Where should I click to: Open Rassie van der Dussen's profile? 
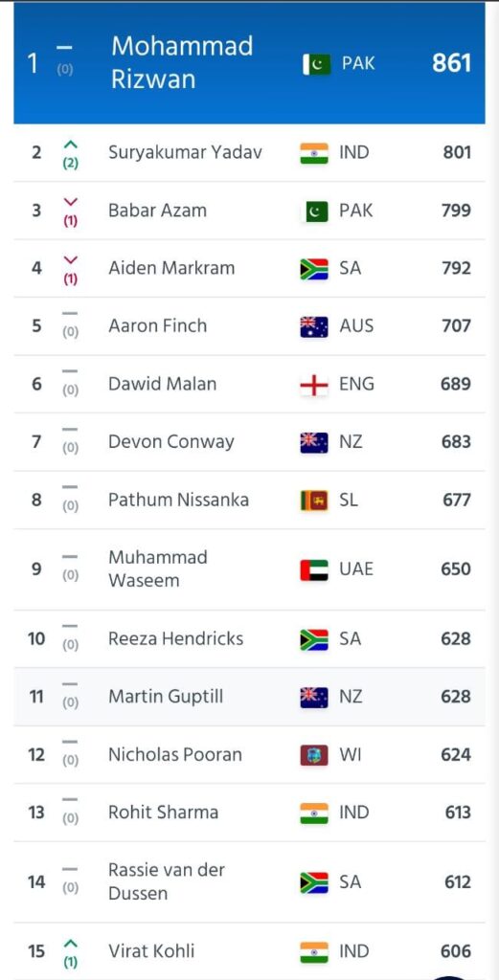pos(167,881)
